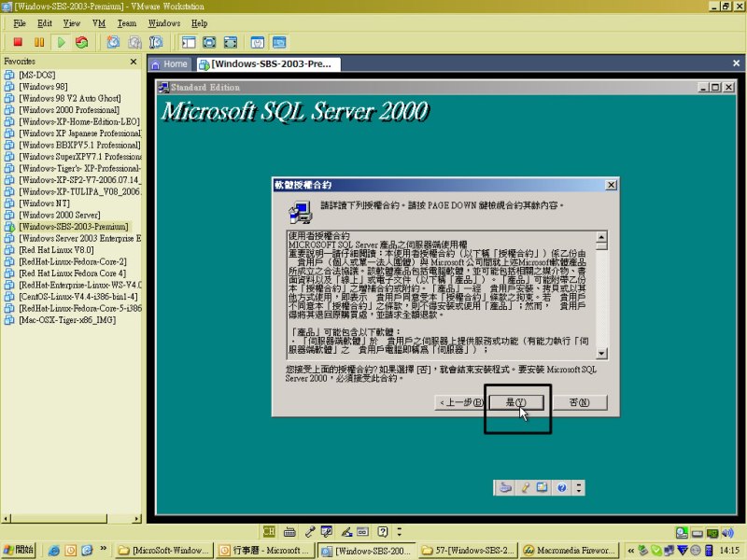747x560 pixels.
Task: Open the Team menu
Action: (127, 23)
